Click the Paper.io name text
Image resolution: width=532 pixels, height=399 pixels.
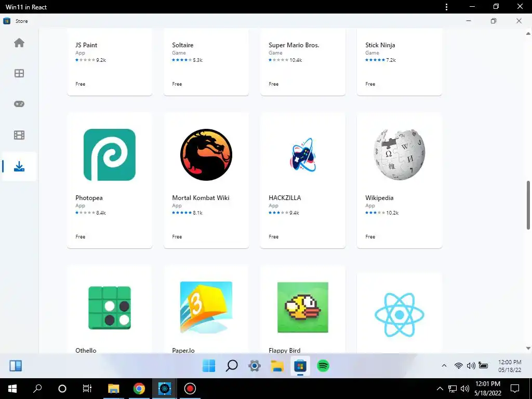click(183, 351)
